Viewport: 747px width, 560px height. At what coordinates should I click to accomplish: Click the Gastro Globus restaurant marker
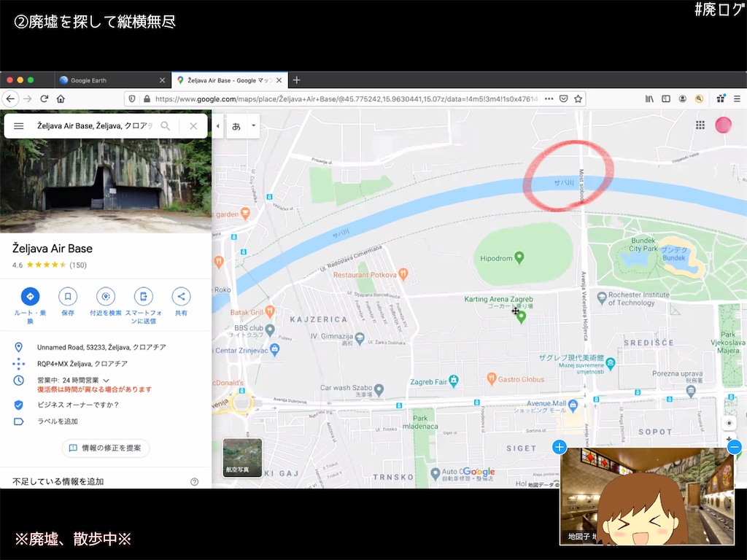click(x=492, y=378)
